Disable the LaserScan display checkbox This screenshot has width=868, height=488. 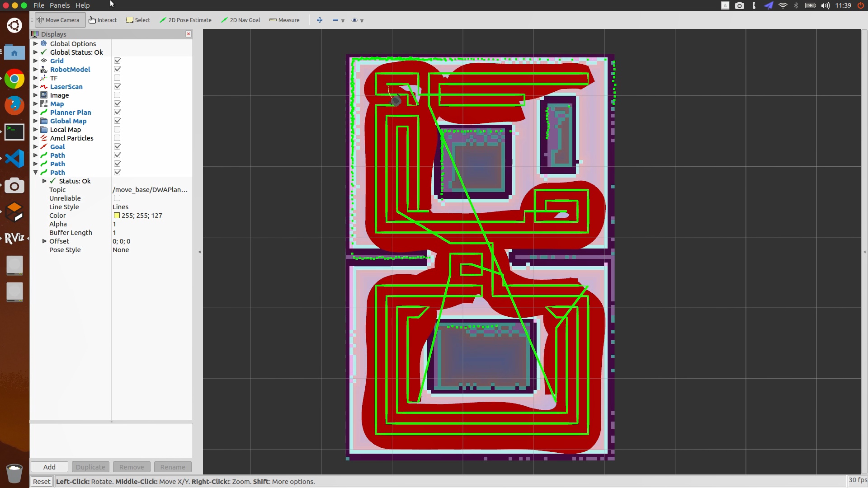click(117, 87)
